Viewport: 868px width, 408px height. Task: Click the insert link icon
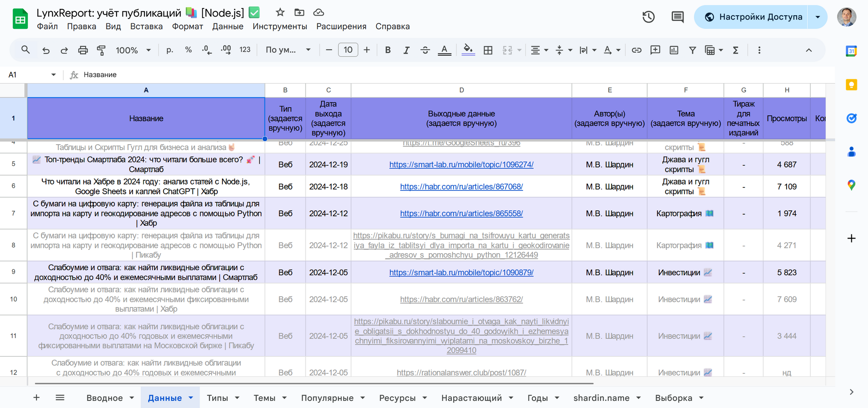pyautogui.click(x=636, y=50)
